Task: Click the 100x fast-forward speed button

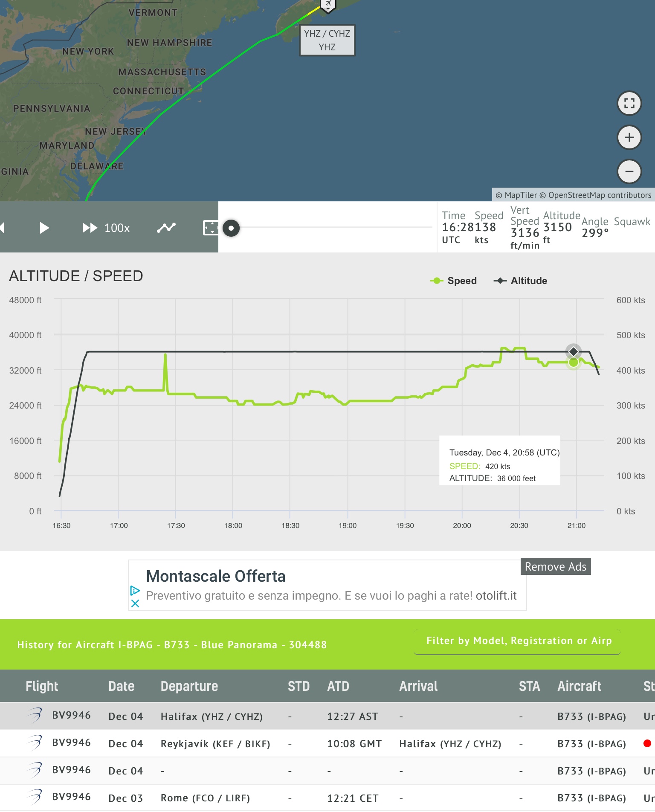Action: [x=106, y=228]
